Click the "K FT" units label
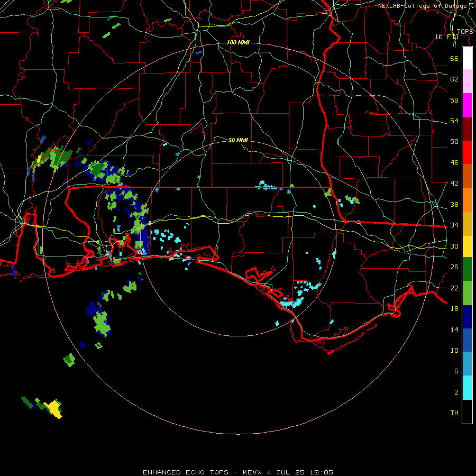 447,37
